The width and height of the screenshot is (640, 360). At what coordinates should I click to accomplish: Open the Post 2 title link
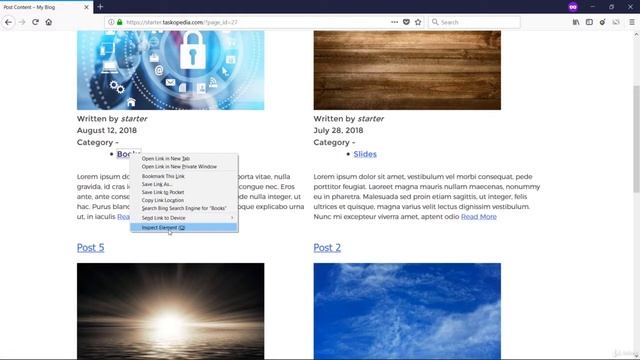click(327, 247)
